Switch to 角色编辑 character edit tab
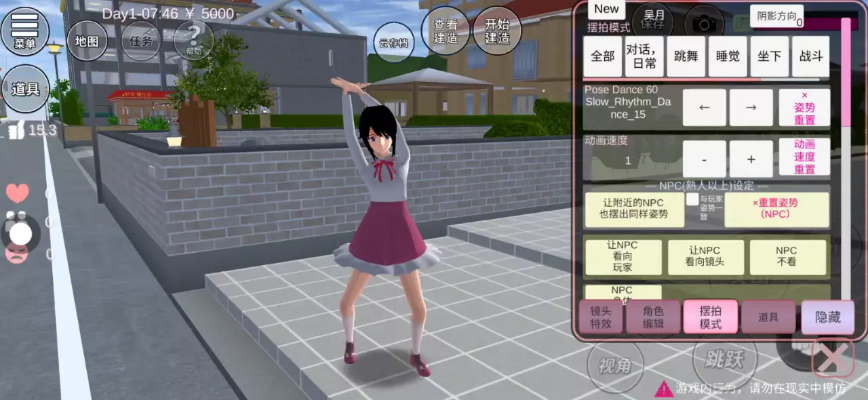This screenshot has width=868, height=400. [653, 317]
